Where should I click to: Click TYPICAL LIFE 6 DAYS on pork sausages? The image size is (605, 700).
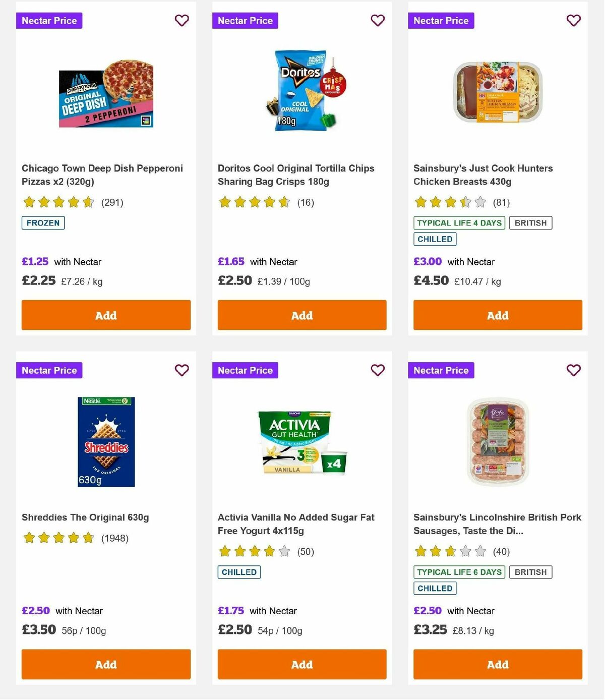(x=459, y=572)
